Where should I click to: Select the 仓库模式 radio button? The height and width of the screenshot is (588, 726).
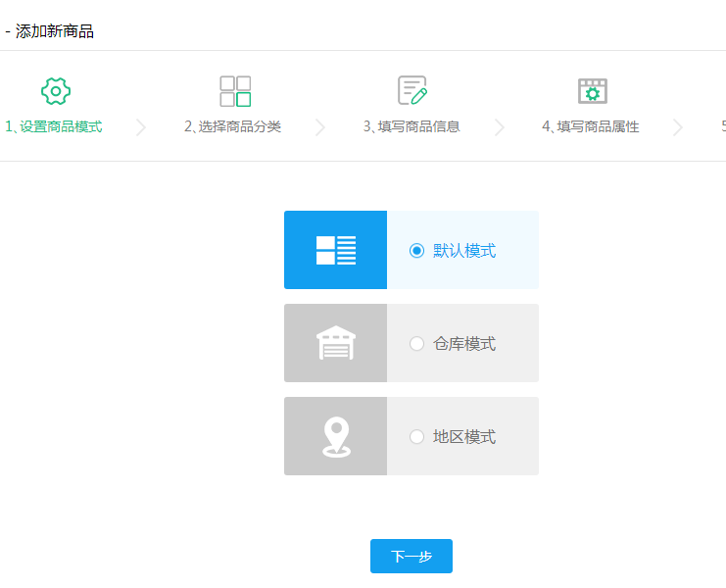click(x=416, y=344)
